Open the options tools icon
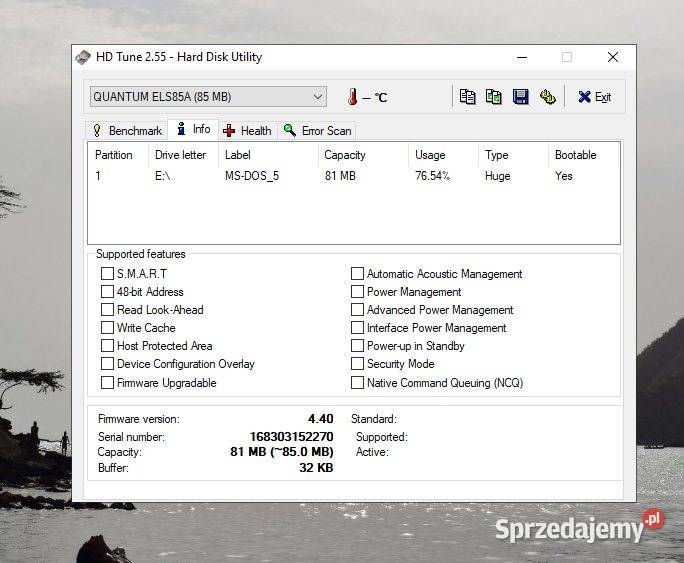 pos(547,96)
